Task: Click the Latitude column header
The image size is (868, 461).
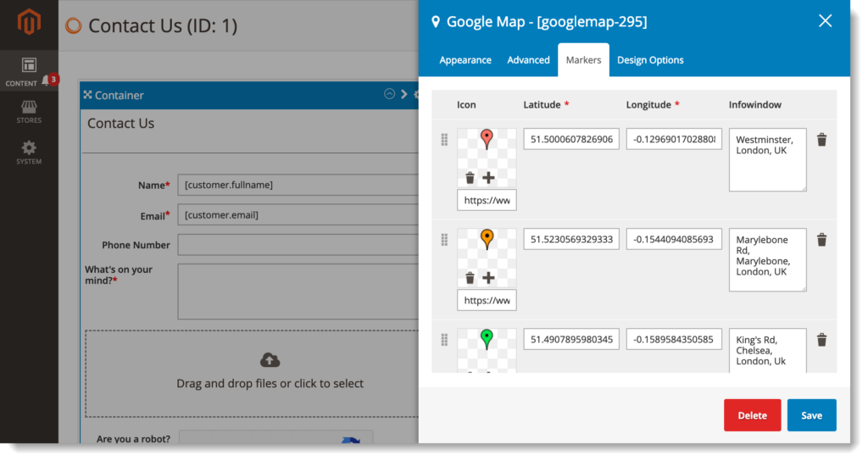Action: coord(542,104)
